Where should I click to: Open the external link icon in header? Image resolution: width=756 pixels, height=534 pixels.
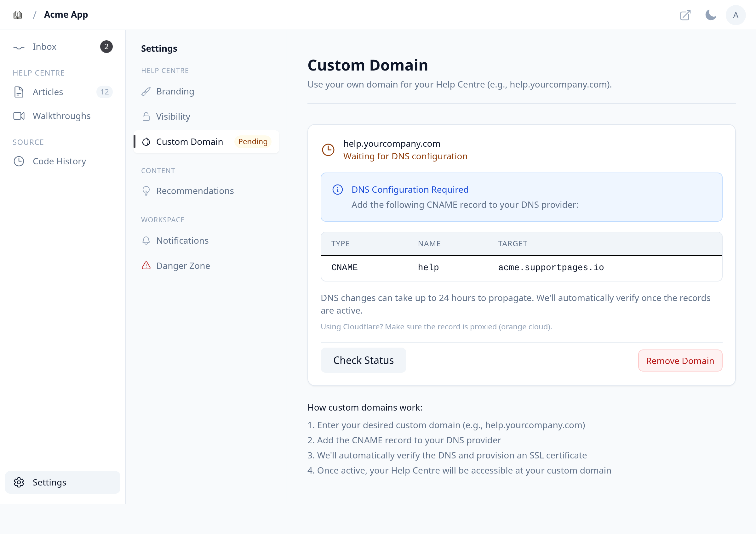pos(685,15)
